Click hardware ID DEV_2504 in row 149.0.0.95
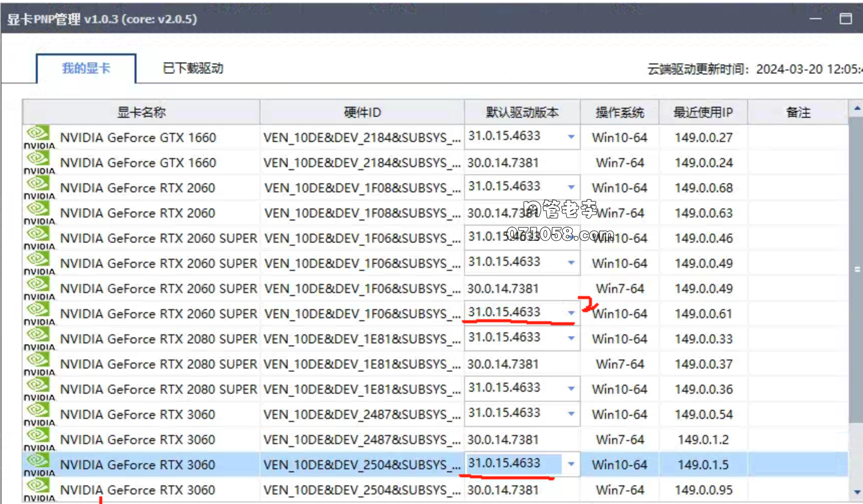The image size is (863, 504). (362, 490)
